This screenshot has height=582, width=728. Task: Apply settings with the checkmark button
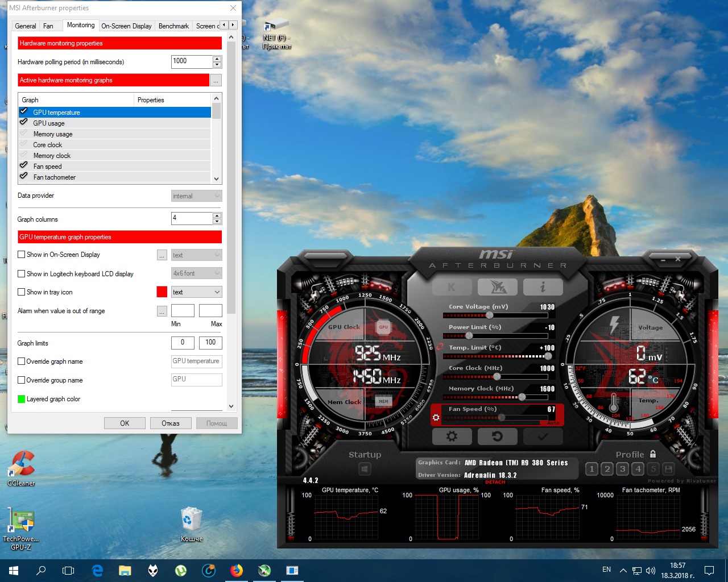coord(543,436)
